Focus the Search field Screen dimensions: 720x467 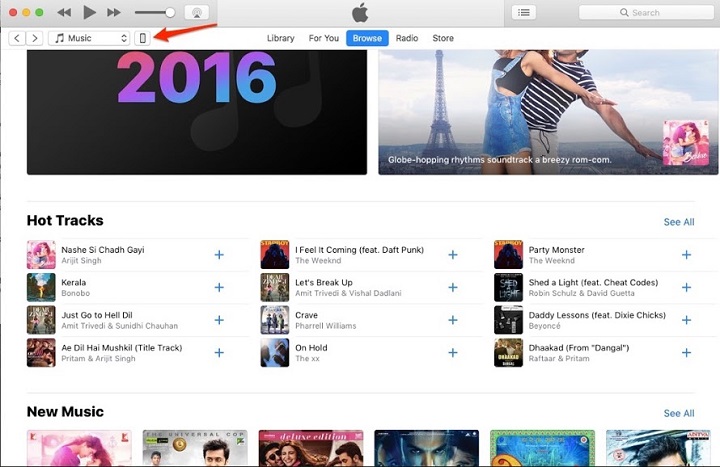point(646,12)
